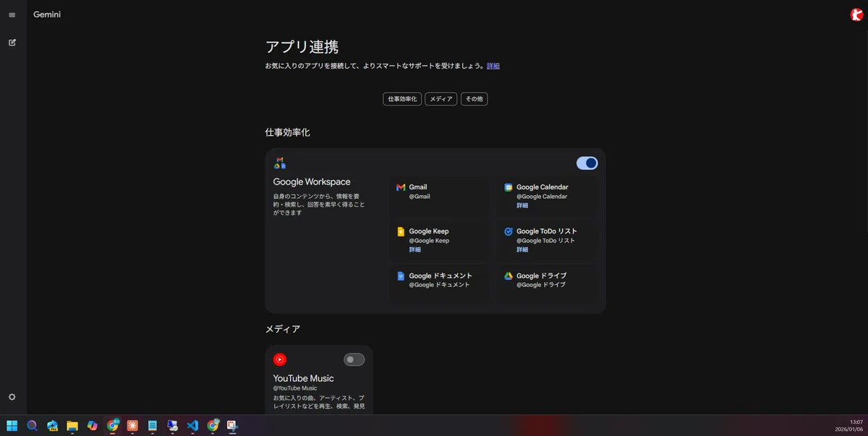The height and width of the screenshot is (436, 868).
Task: Switch to second Chrome icon beside VS Code
Action: [213, 425]
